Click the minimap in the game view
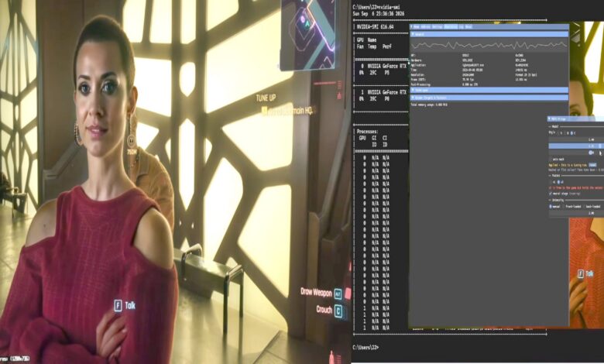Screen dimensions: 604x364 tap(307, 34)
